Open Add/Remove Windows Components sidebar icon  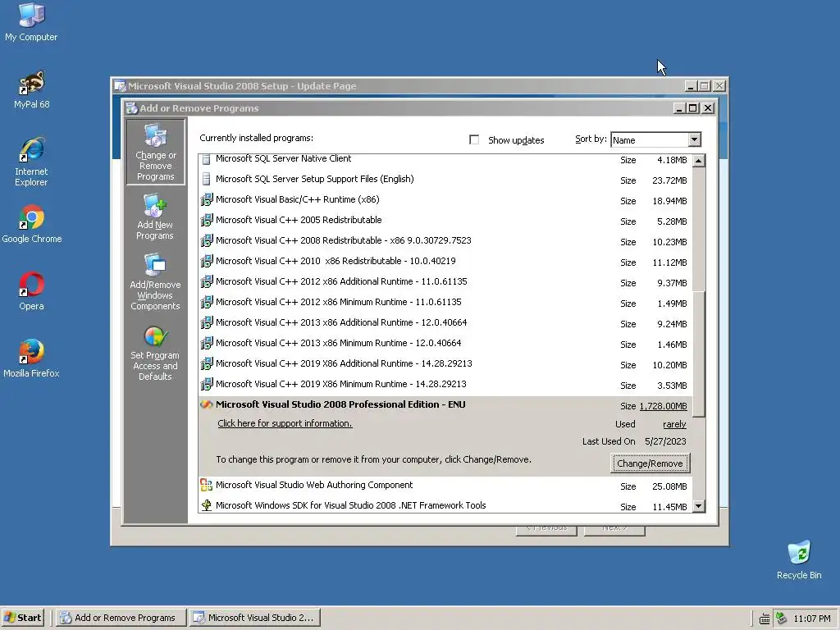click(155, 282)
